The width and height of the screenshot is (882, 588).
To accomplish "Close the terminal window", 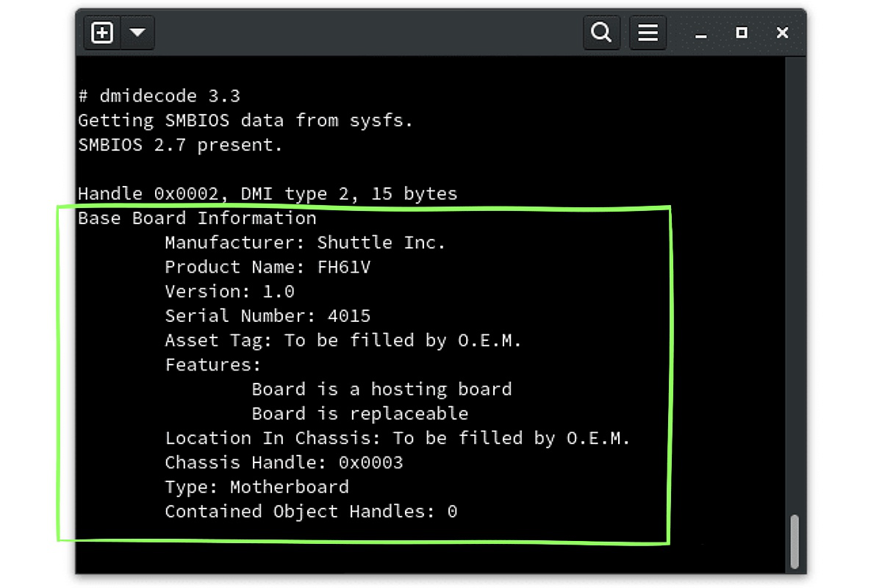I will (x=782, y=33).
